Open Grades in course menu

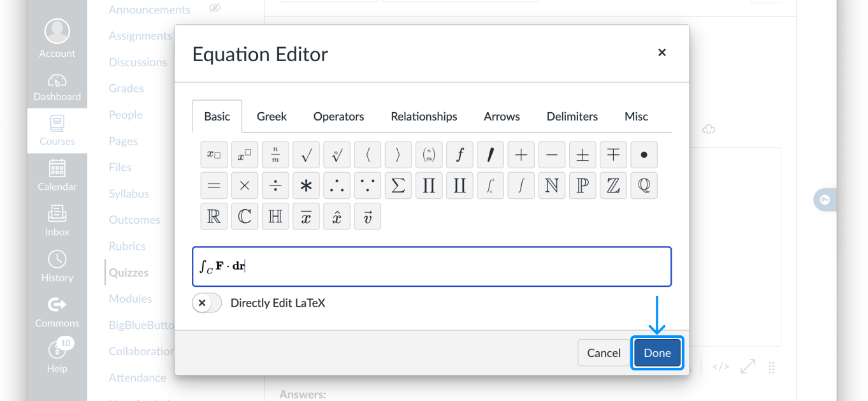(126, 88)
